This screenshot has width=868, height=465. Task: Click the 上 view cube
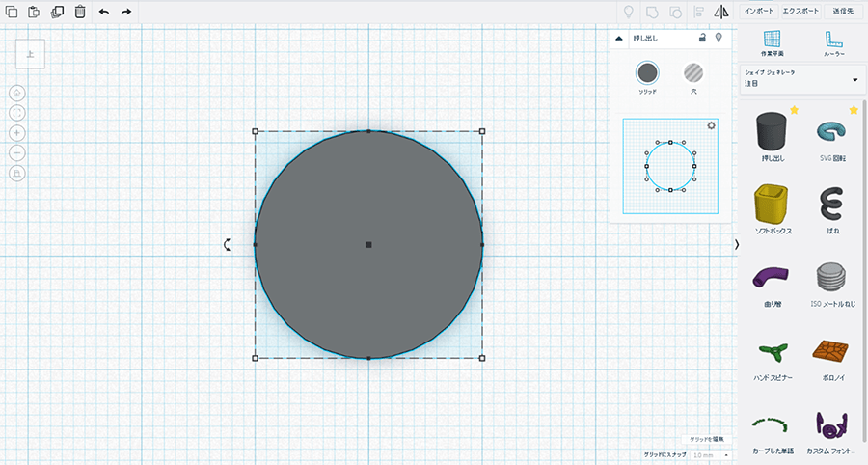pyautogui.click(x=31, y=54)
